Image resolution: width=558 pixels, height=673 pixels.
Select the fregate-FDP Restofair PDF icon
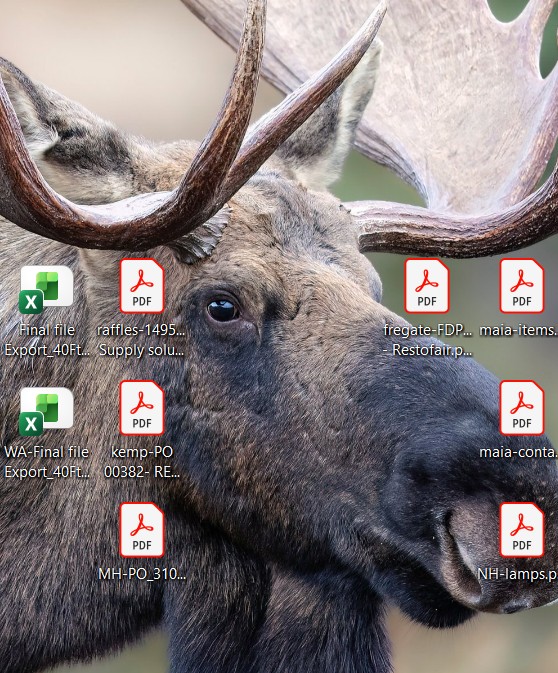(x=427, y=286)
